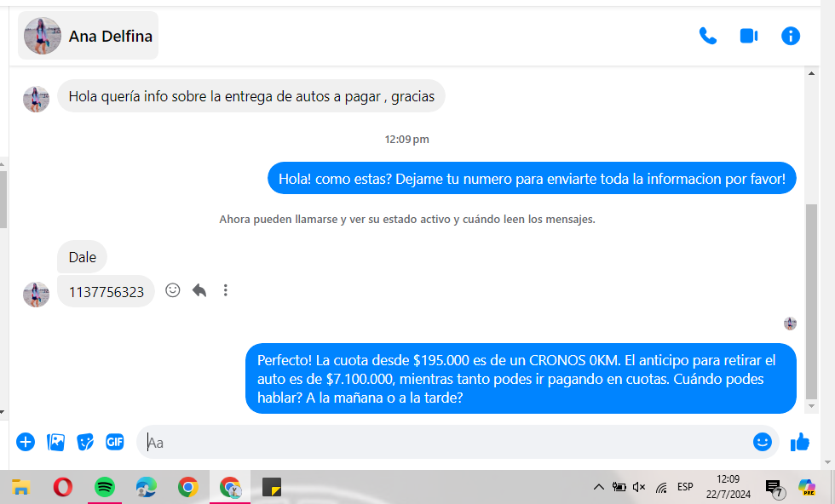Screen dimensions: 835x504
Task: Open the GIF picker
Action: click(115, 442)
